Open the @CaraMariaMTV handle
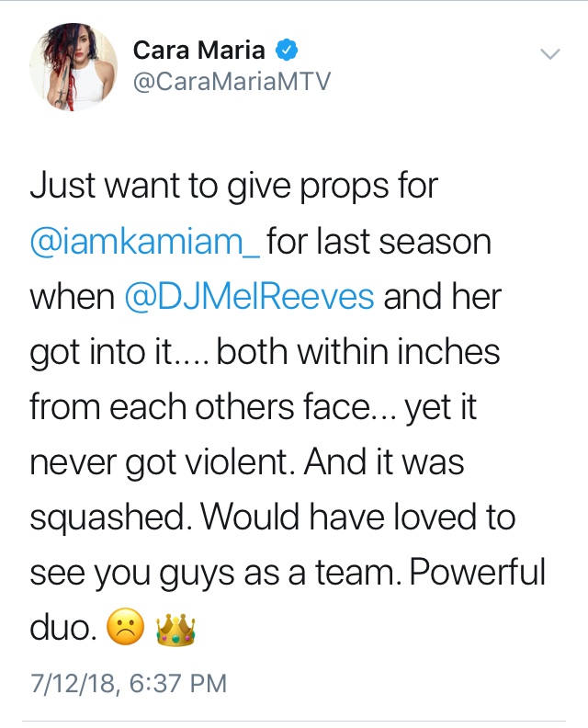588x728 pixels. [232, 81]
